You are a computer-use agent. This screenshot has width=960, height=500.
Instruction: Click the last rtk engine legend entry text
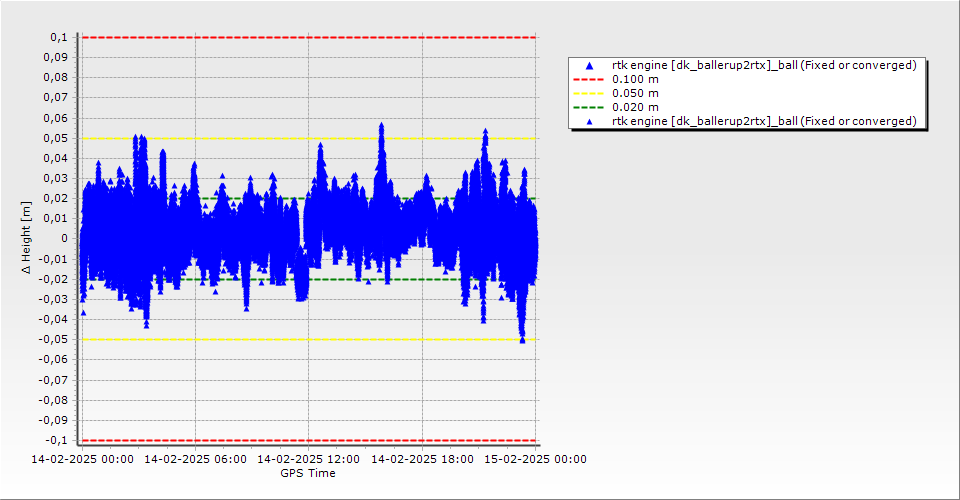[x=764, y=121]
